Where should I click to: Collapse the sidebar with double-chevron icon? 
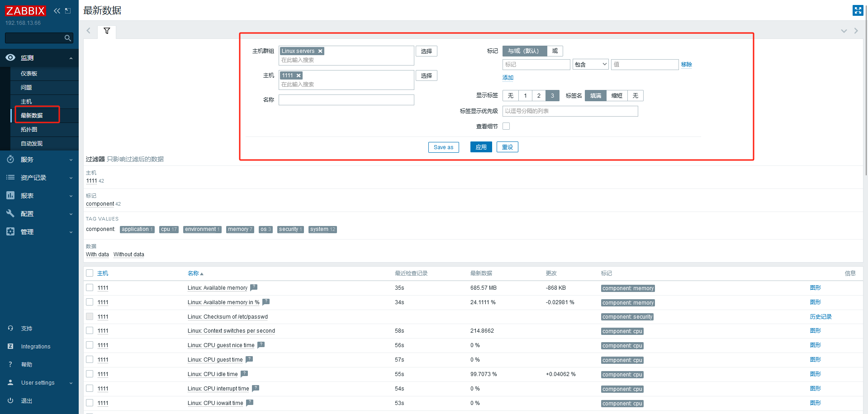(57, 11)
